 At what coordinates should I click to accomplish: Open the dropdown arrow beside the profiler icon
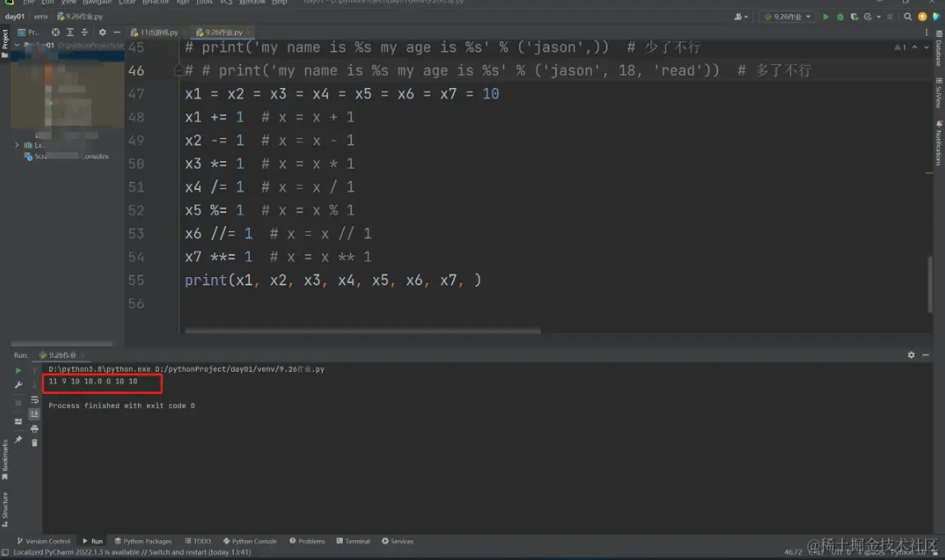point(878,17)
